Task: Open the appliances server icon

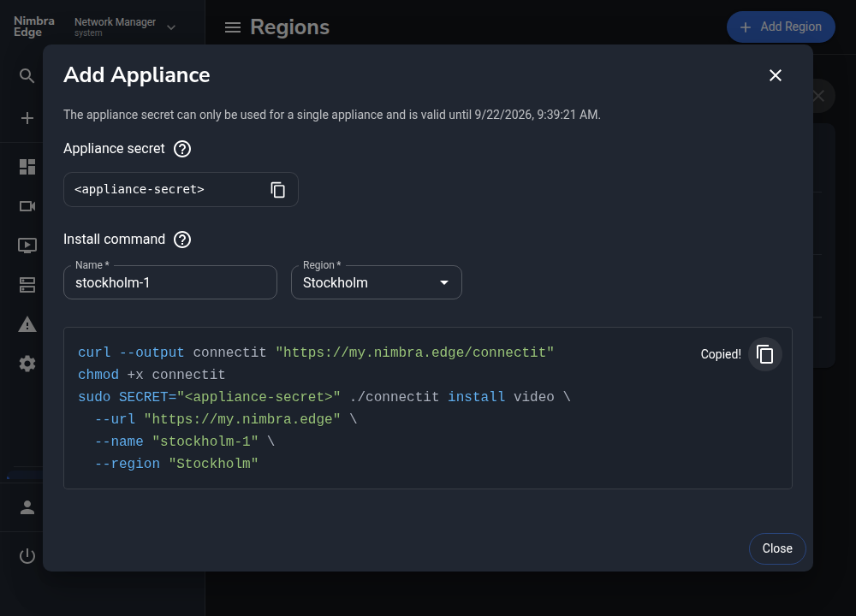Action: (x=27, y=285)
